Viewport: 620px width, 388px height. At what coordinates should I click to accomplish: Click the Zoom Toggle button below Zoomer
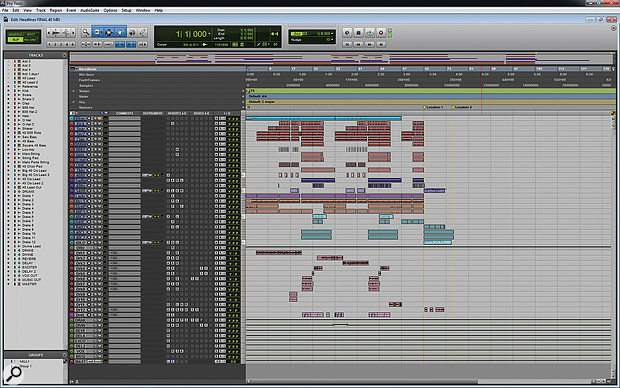(85, 44)
